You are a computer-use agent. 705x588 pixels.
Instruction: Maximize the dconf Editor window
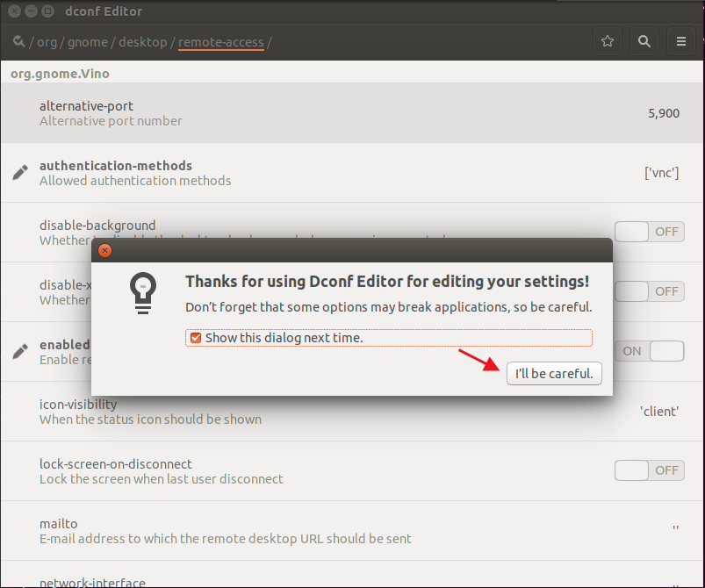pyautogui.click(x=47, y=11)
